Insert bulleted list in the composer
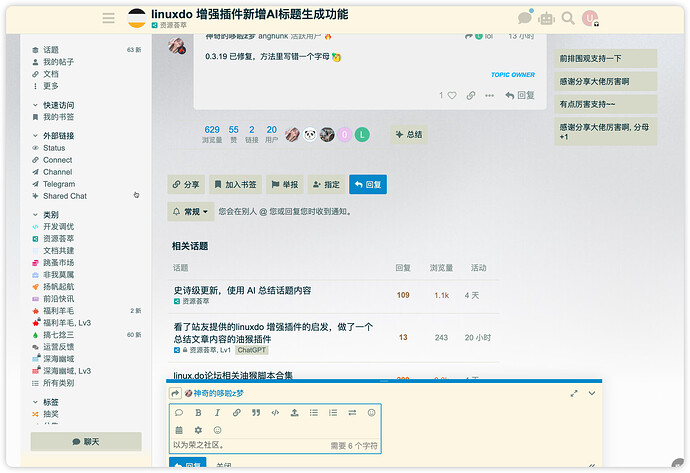This screenshot has width=690, height=473. [x=314, y=413]
